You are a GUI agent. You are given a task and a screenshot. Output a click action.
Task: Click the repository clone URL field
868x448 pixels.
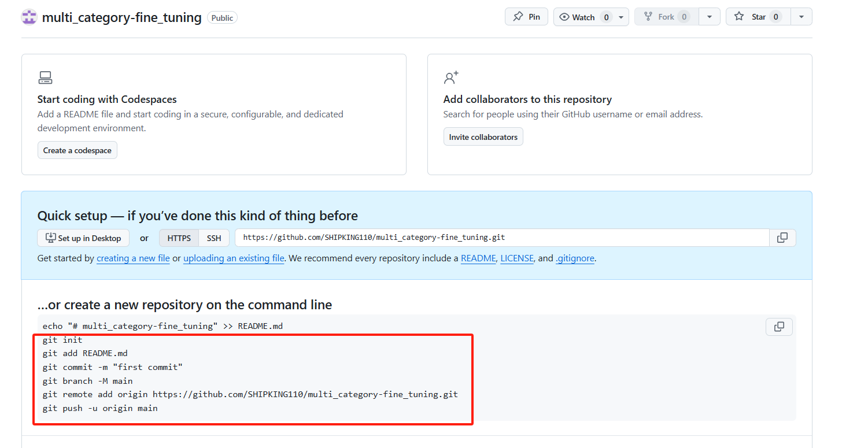pos(502,238)
